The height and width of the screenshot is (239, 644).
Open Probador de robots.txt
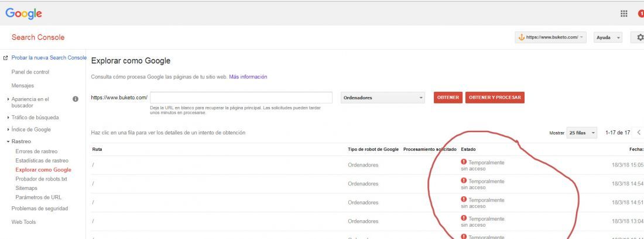pyautogui.click(x=41, y=179)
